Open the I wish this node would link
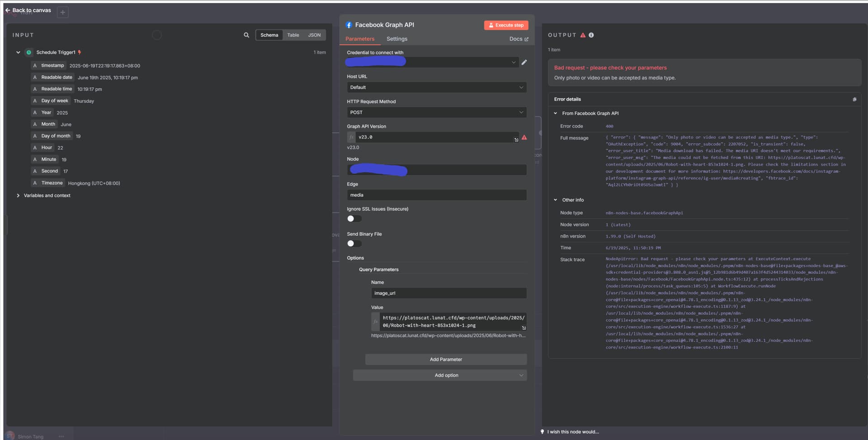Viewport: 868px width, 440px height. click(573, 432)
